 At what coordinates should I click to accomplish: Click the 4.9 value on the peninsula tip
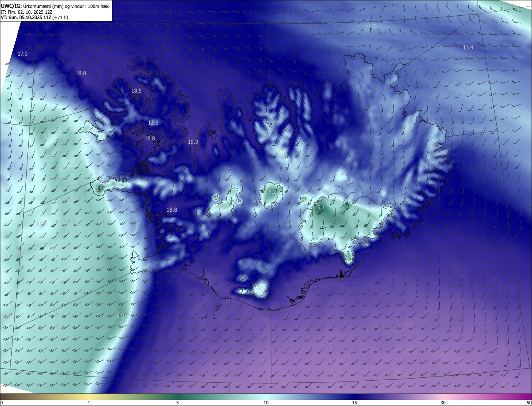click(99, 189)
